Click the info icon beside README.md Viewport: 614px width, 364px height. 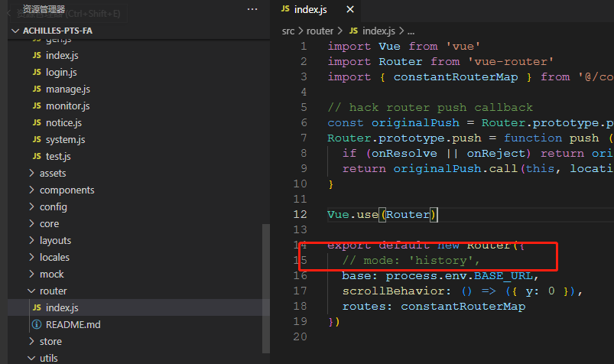click(x=37, y=324)
